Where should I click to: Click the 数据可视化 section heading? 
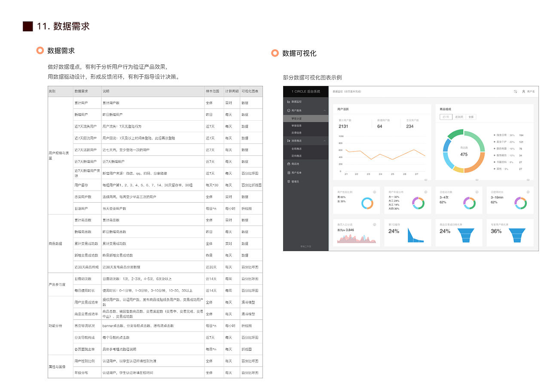pos(299,53)
